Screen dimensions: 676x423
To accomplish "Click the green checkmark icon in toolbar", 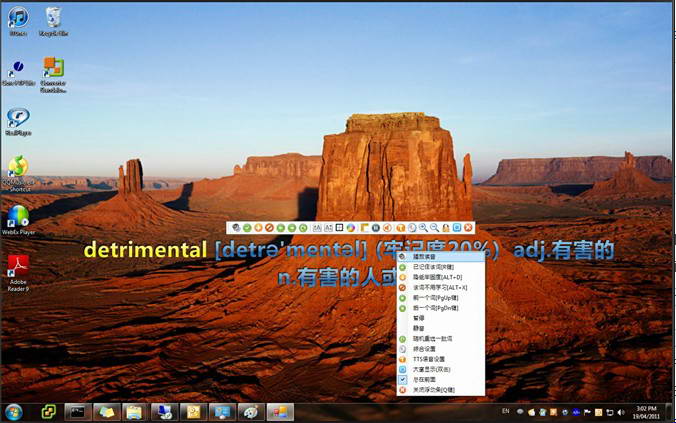I will point(247,228).
